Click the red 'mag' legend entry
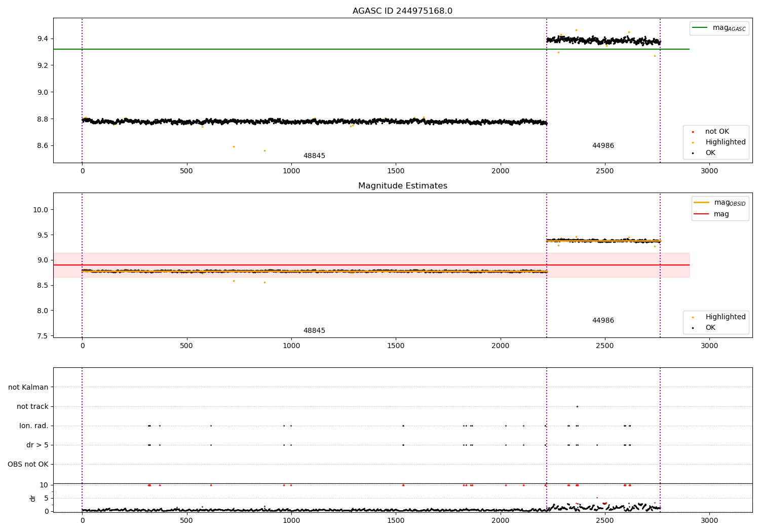Viewport: 760px width, 532px height. tap(712, 214)
